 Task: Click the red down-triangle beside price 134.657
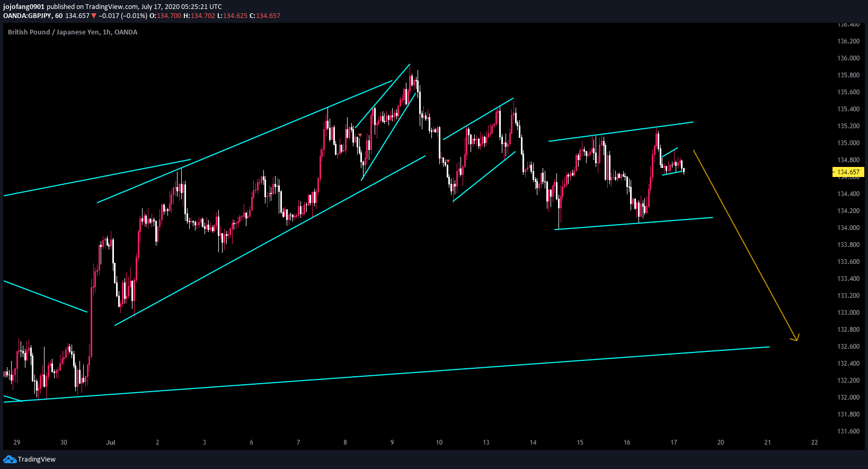(x=94, y=16)
